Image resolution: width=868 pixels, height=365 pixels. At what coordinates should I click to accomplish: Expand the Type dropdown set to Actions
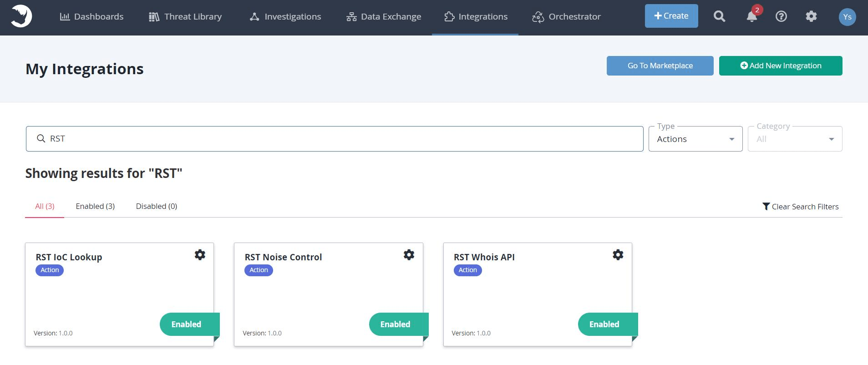pyautogui.click(x=695, y=139)
